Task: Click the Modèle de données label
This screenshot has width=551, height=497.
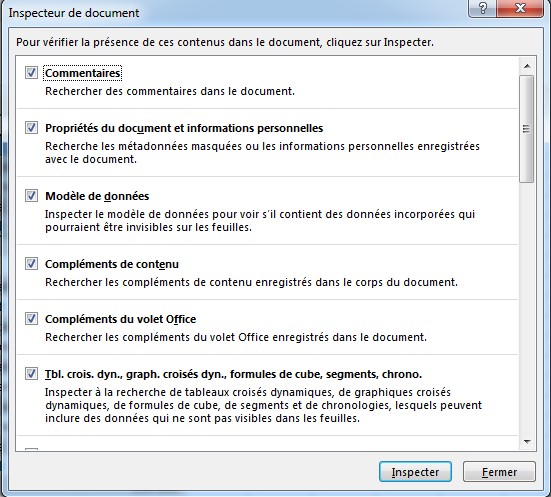Action: (x=97, y=196)
